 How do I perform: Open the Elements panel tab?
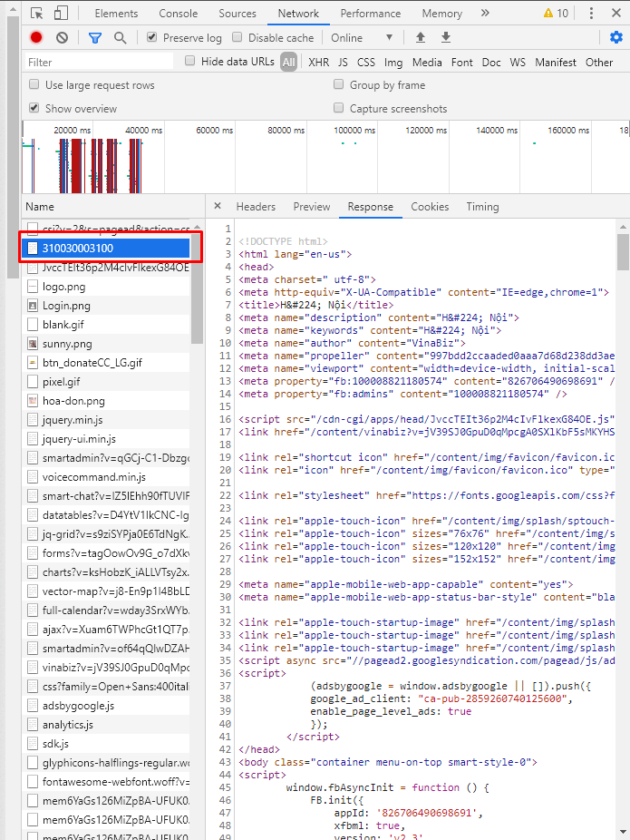(116, 14)
